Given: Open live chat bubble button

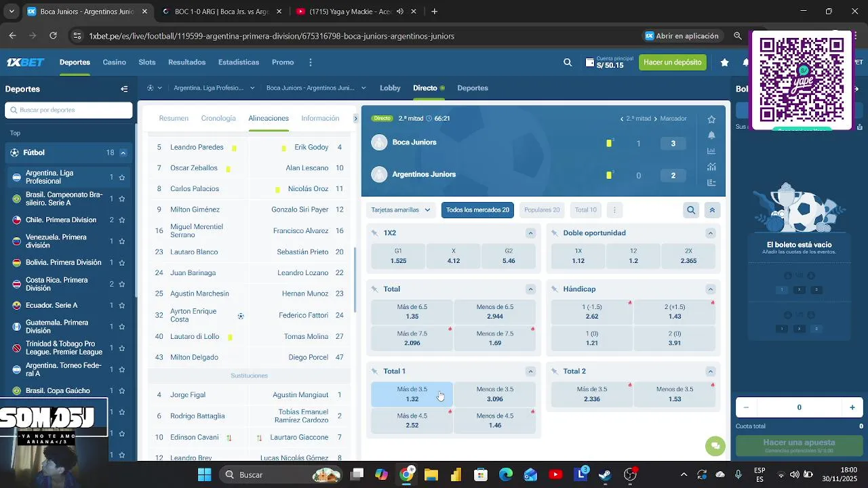Looking at the screenshot, I should (x=714, y=445).
